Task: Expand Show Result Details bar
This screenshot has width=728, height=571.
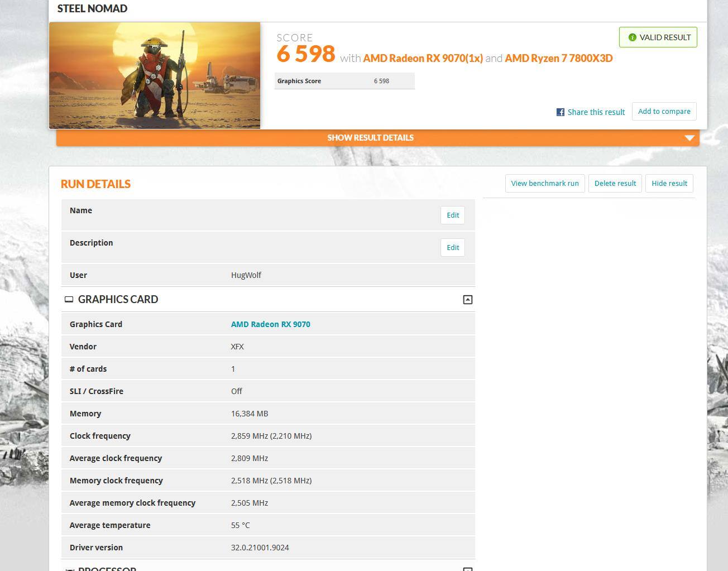Action: click(x=370, y=138)
